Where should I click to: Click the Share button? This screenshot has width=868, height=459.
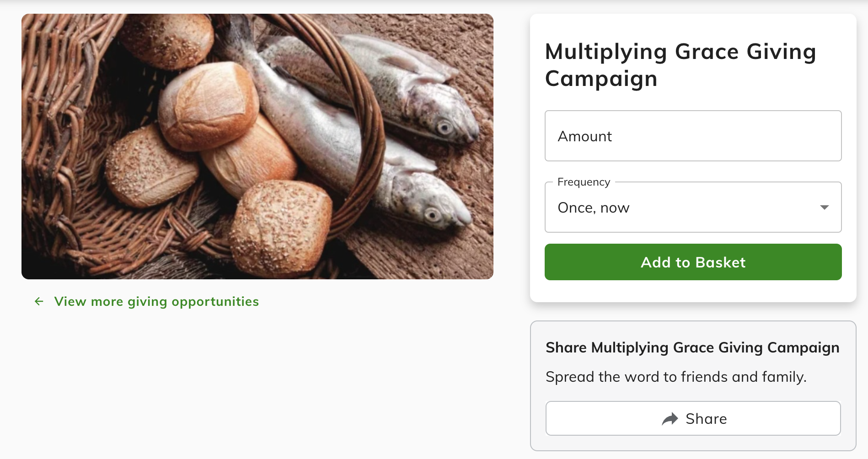[692, 419]
